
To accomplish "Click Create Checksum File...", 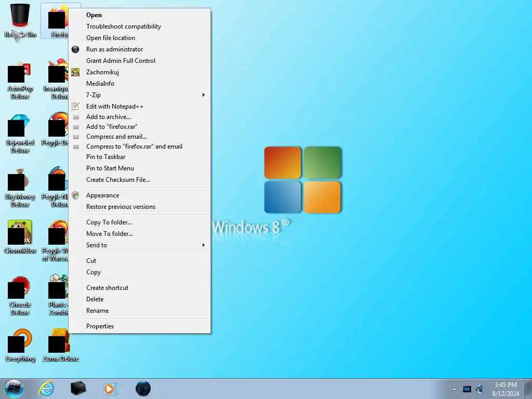I will [140, 180].
